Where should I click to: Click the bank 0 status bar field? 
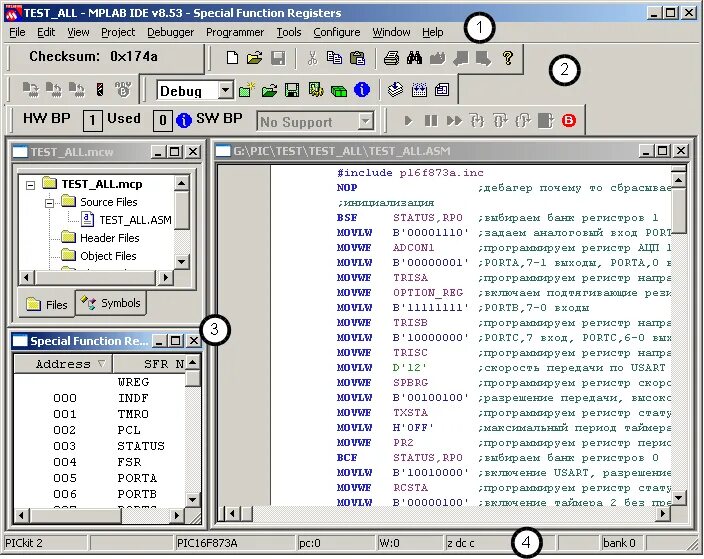622,543
